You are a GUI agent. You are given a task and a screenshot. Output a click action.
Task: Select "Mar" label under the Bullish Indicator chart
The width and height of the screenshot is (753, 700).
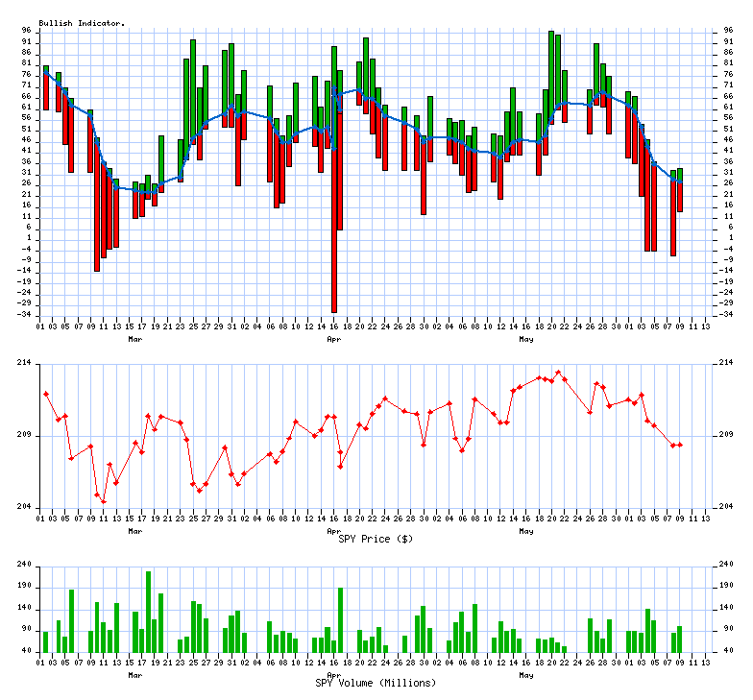pyautogui.click(x=135, y=339)
